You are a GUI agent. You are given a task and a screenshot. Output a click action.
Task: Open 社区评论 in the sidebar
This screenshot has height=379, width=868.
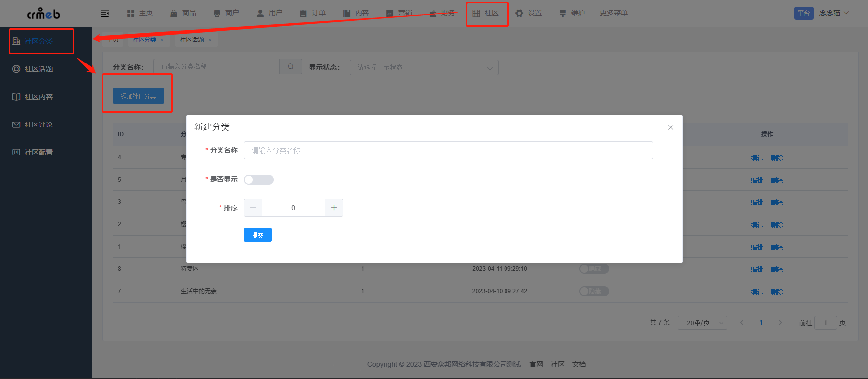point(39,125)
